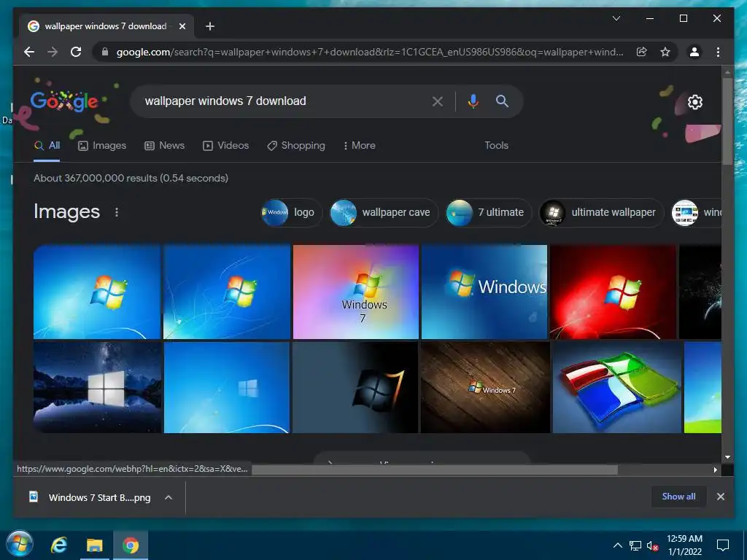Show all downloads
This screenshot has width=747, height=560.
(x=678, y=497)
